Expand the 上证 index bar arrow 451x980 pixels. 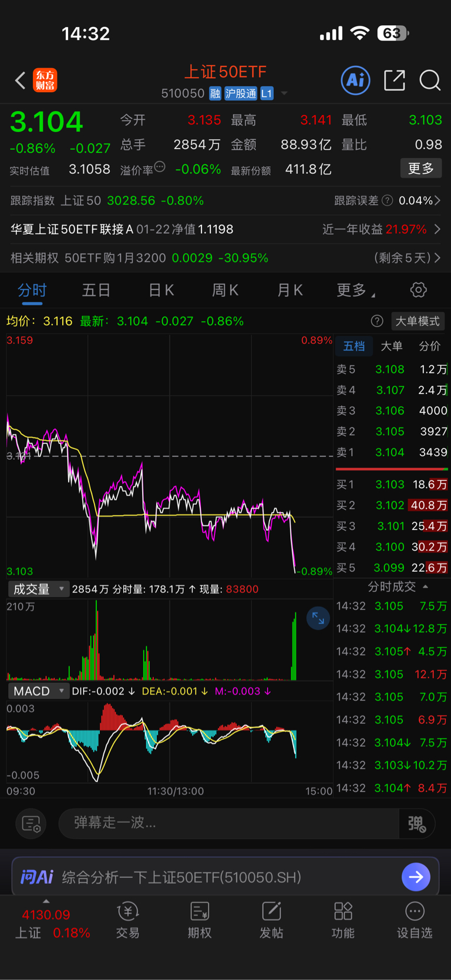click(x=46, y=901)
